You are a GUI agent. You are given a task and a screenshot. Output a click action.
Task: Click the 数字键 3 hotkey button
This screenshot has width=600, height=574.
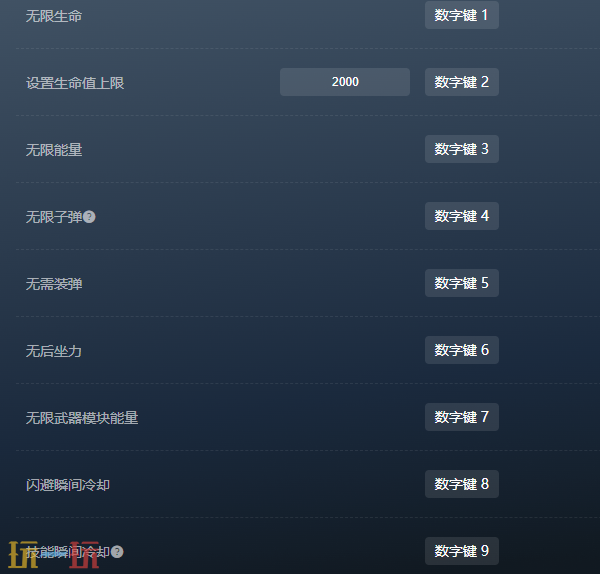[461, 149]
